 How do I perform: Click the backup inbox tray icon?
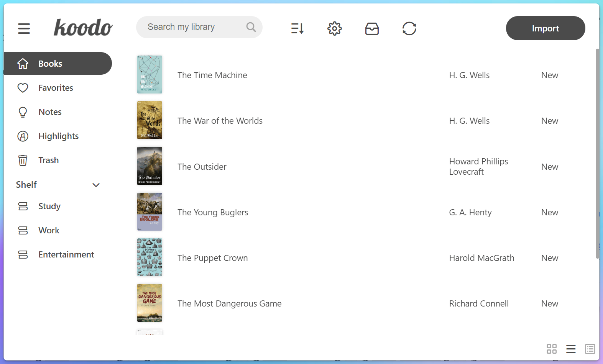(x=372, y=28)
